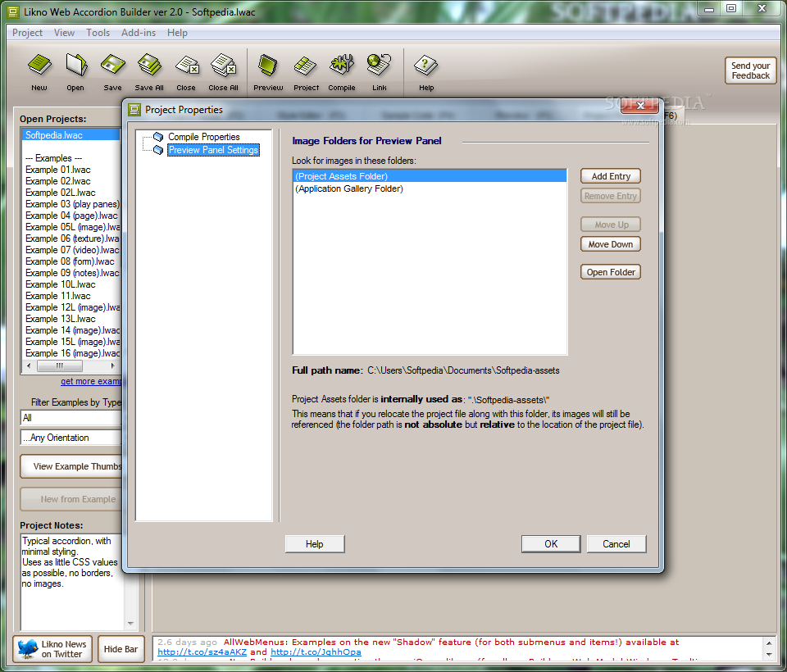Open the t.co/JqhhOpa news link

[316, 652]
